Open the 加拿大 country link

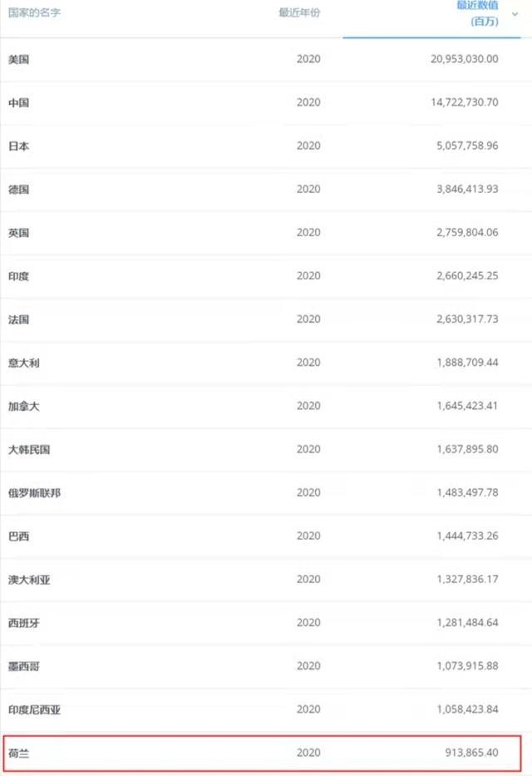[x=24, y=406]
